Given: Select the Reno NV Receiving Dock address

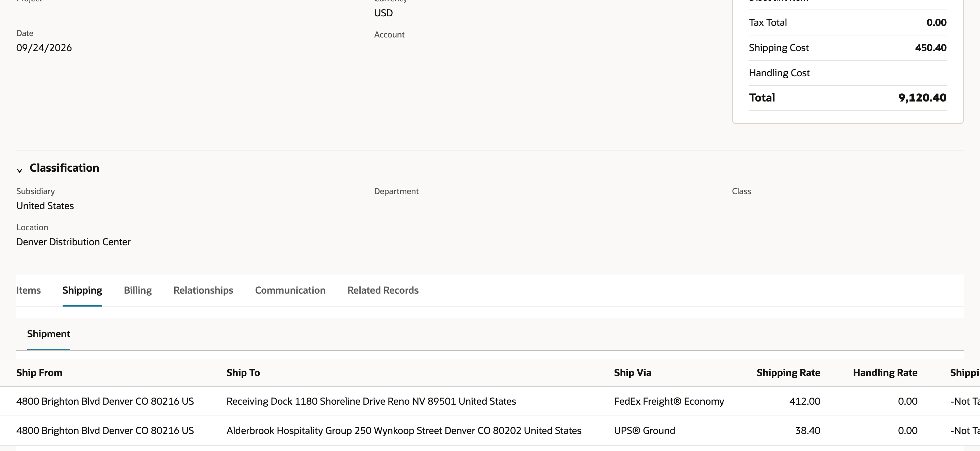Looking at the screenshot, I should click(371, 402).
